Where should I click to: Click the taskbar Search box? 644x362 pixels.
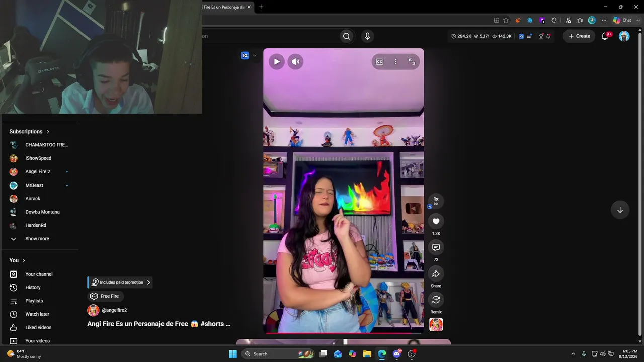click(x=278, y=354)
